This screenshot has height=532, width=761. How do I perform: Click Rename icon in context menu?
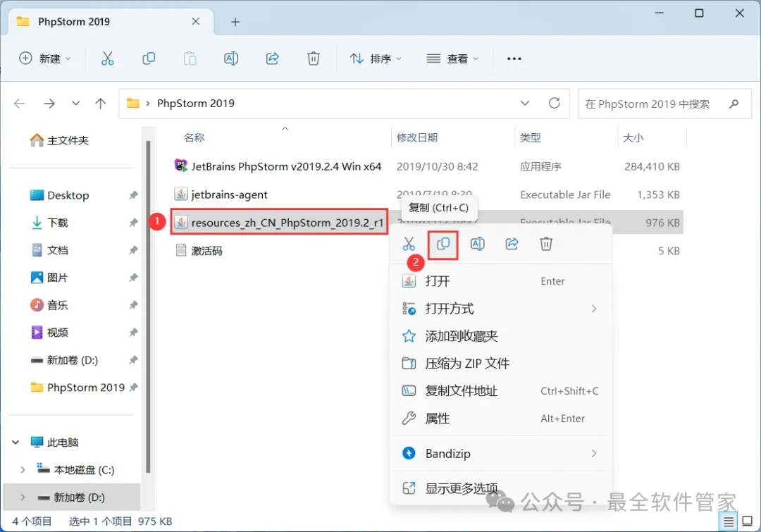[x=478, y=244]
